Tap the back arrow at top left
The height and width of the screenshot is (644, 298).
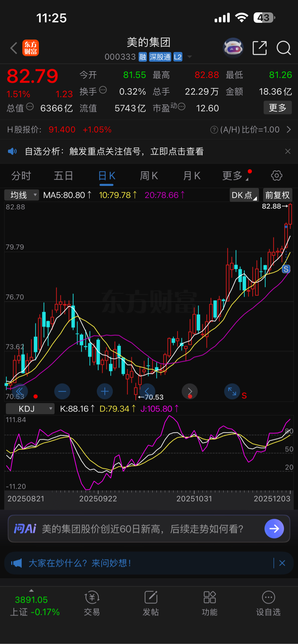click(x=14, y=48)
